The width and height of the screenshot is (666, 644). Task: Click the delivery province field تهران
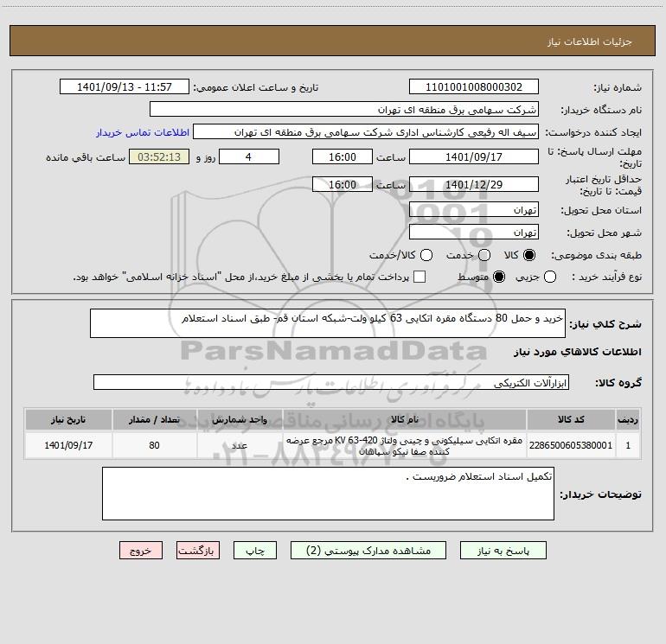474,210
